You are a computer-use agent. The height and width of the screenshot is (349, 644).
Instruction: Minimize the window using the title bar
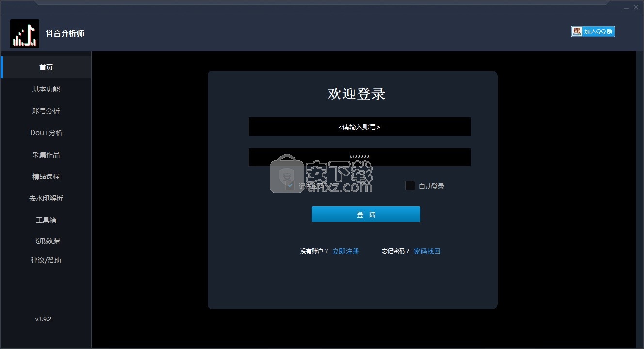point(626,7)
